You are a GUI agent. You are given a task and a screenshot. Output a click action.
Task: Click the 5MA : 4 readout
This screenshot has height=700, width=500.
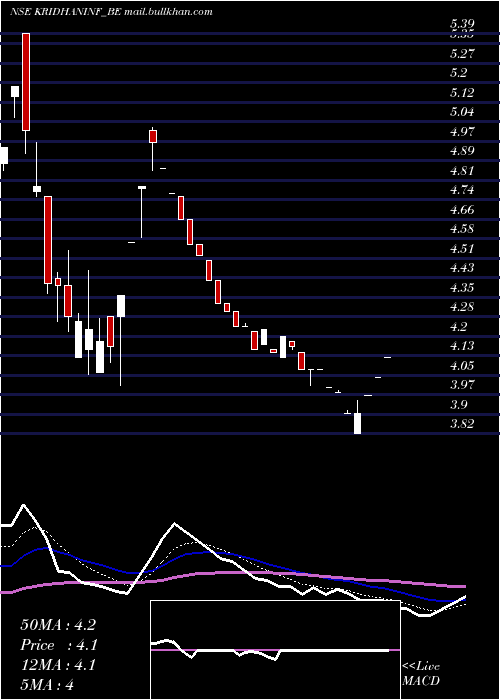point(47,685)
